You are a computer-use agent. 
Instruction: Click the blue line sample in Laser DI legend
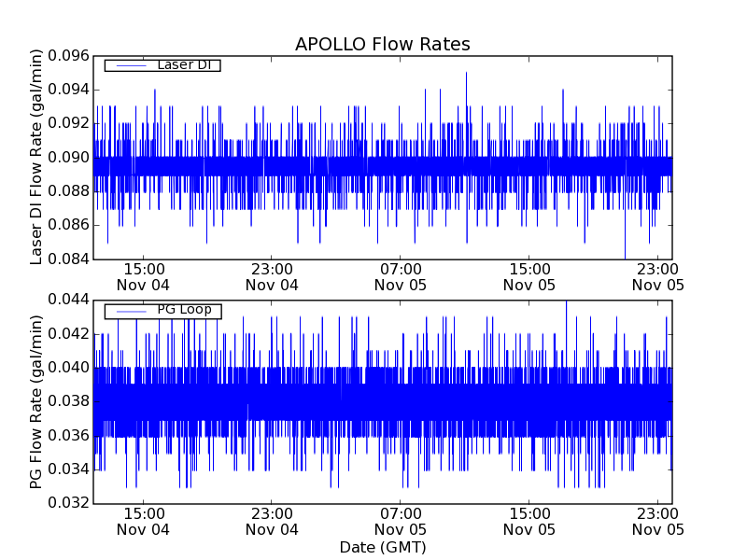pos(130,65)
